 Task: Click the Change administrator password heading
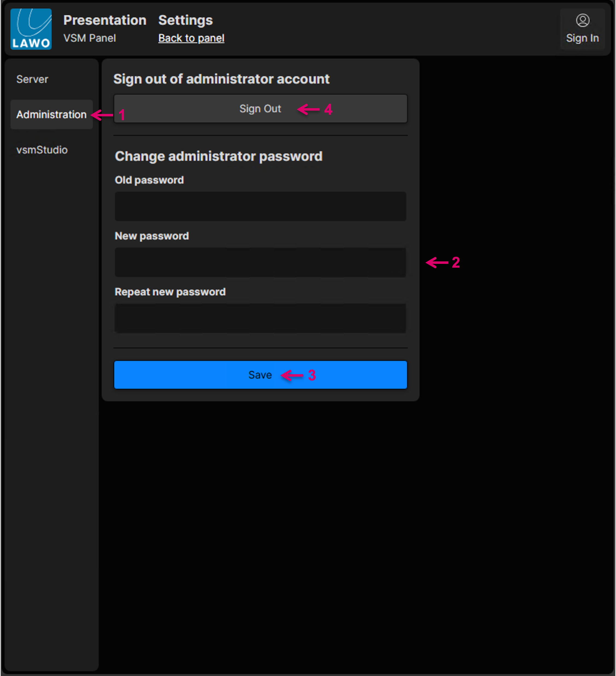[219, 156]
